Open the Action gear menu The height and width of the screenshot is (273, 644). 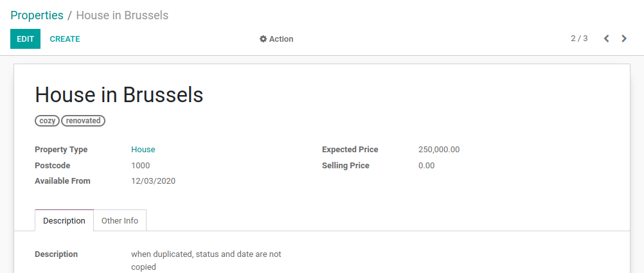(x=276, y=39)
